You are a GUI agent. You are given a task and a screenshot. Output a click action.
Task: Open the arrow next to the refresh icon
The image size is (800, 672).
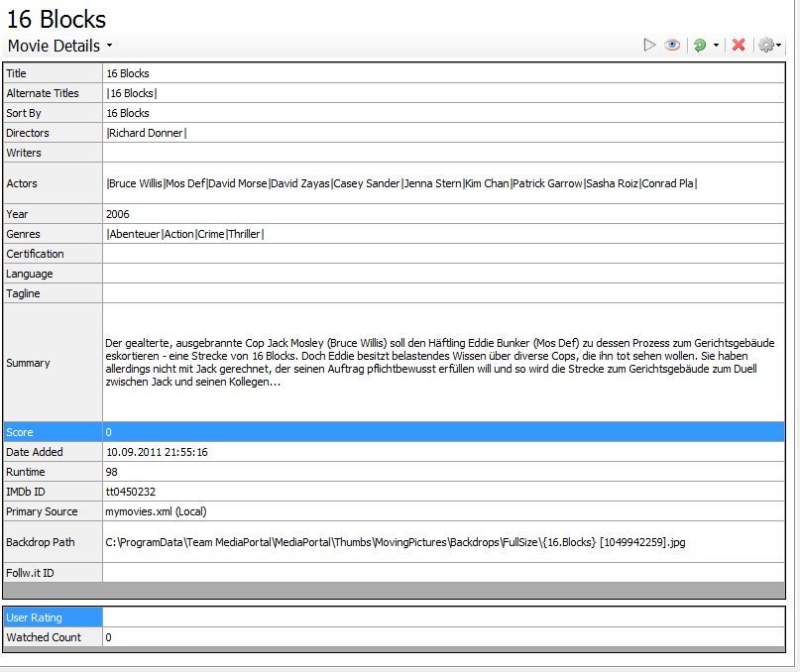(716, 47)
